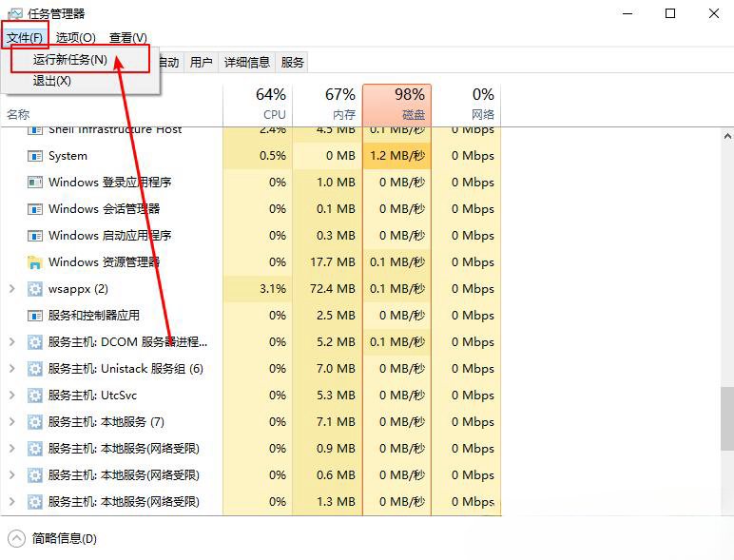The height and width of the screenshot is (560, 734).
Task: Maximize the Task Manager window
Action: click(670, 13)
